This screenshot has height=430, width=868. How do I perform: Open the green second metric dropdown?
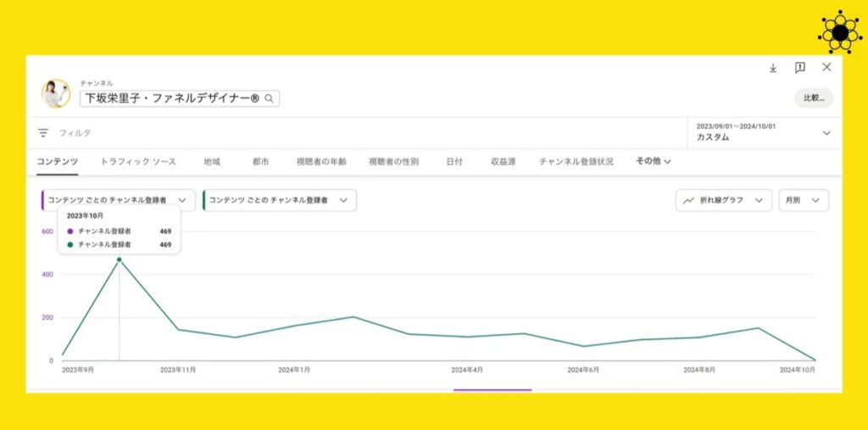(x=279, y=200)
